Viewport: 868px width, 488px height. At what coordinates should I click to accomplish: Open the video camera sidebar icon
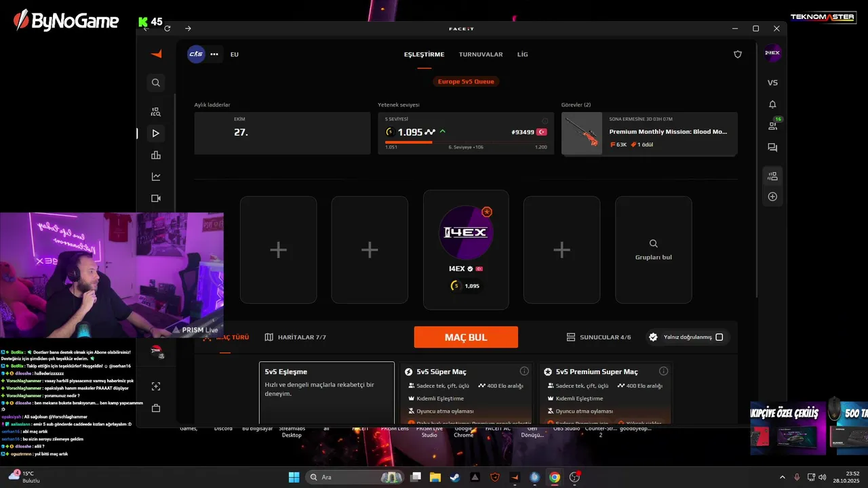(156, 199)
